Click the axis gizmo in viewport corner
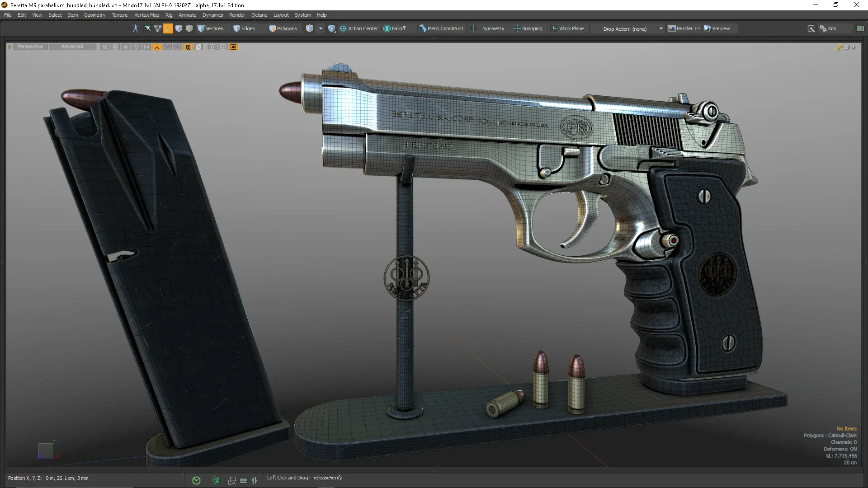Screen dimensions: 868x488 pos(47,449)
